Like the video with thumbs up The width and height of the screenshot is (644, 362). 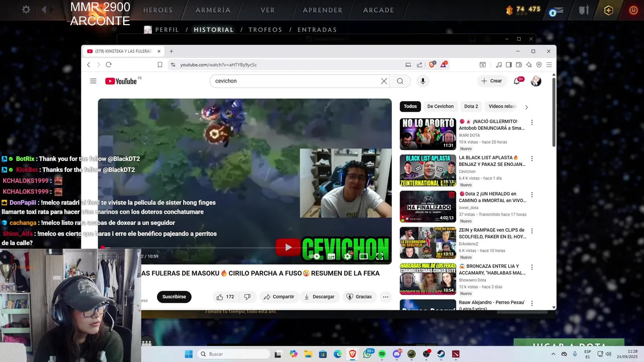point(225,297)
